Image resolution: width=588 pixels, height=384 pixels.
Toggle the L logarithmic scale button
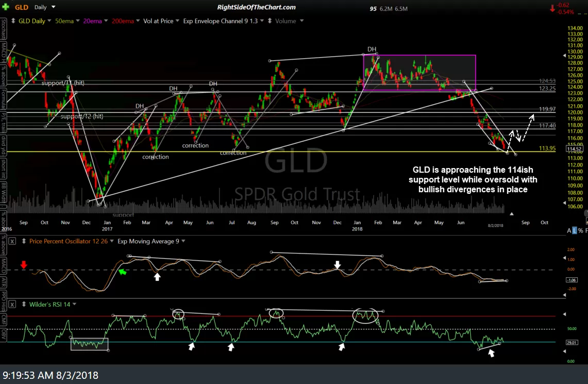(x=575, y=230)
